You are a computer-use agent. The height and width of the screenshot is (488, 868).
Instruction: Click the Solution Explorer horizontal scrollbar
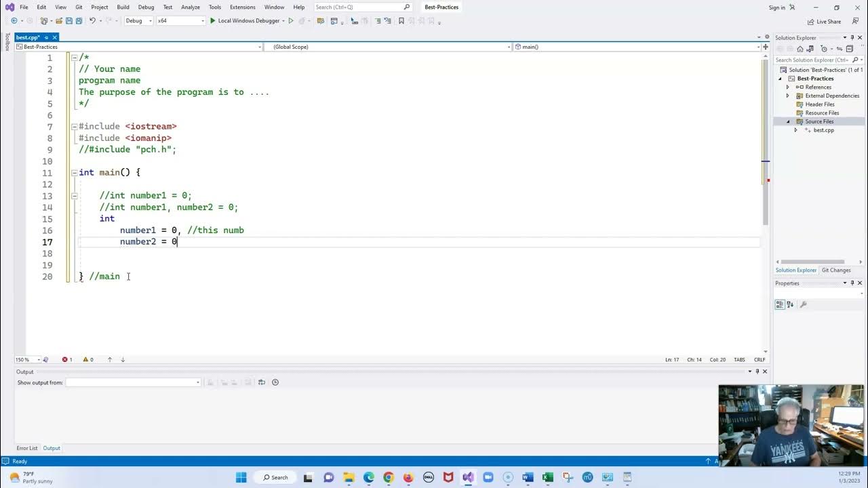point(812,262)
